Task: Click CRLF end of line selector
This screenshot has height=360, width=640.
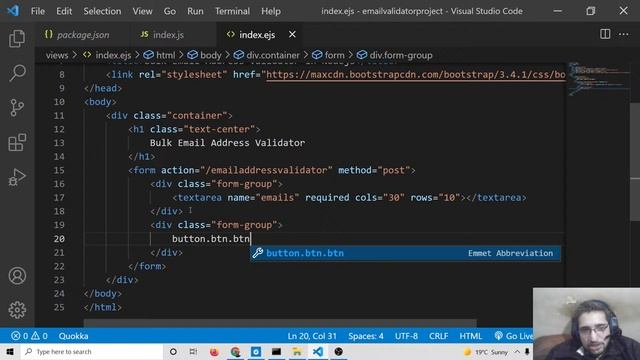Action: pos(438,336)
